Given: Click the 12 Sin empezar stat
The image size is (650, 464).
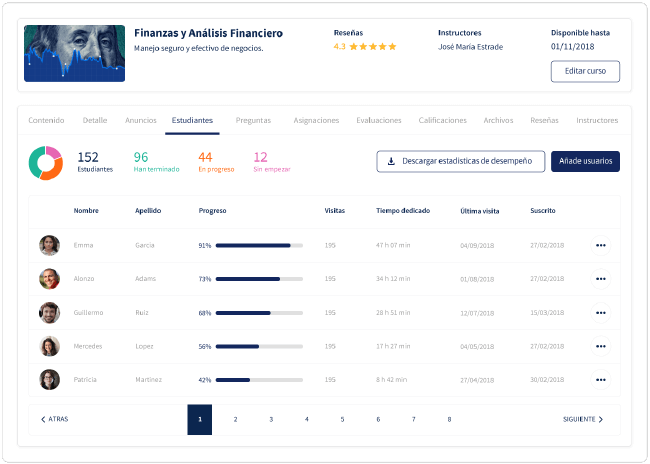Looking at the screenshot, I should [272, 162].
